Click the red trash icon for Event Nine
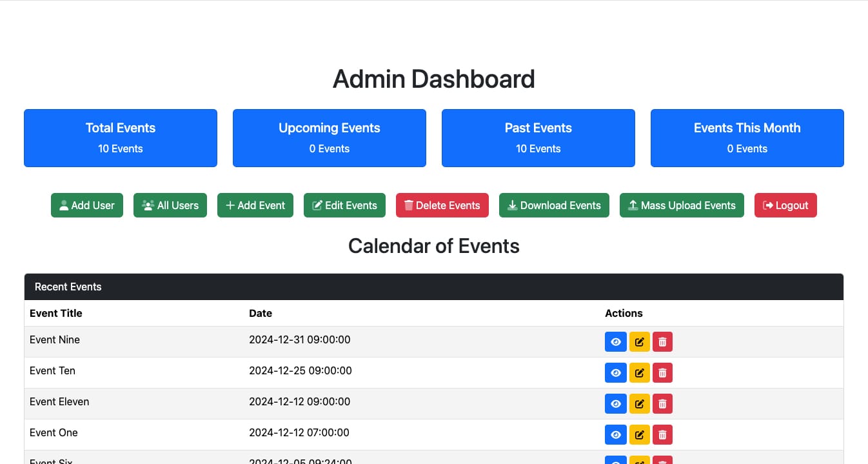868x464 pixels. click(662, 342)
